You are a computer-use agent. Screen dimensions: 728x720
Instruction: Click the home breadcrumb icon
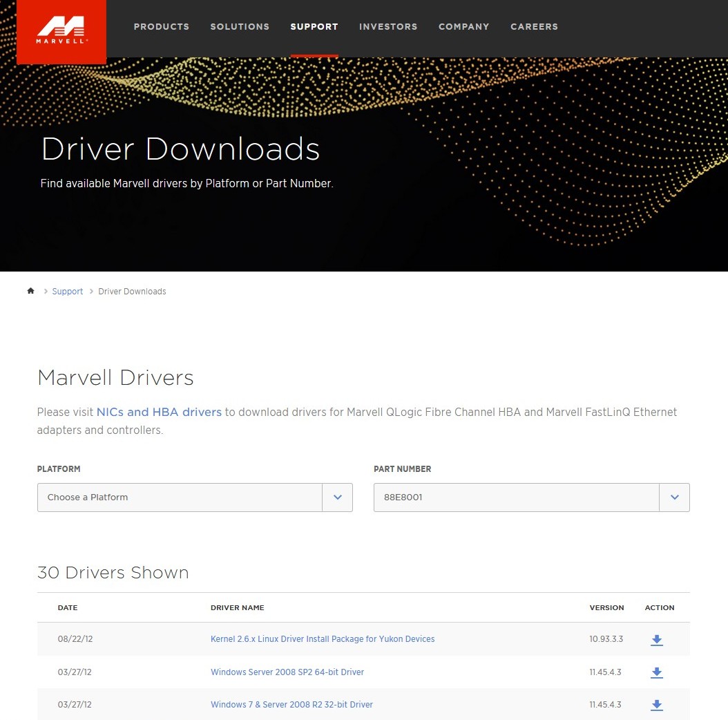[x=30, y=291]
